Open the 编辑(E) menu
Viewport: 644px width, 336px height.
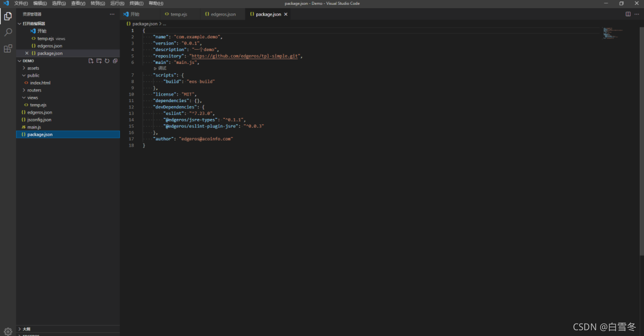coord(40,3)
